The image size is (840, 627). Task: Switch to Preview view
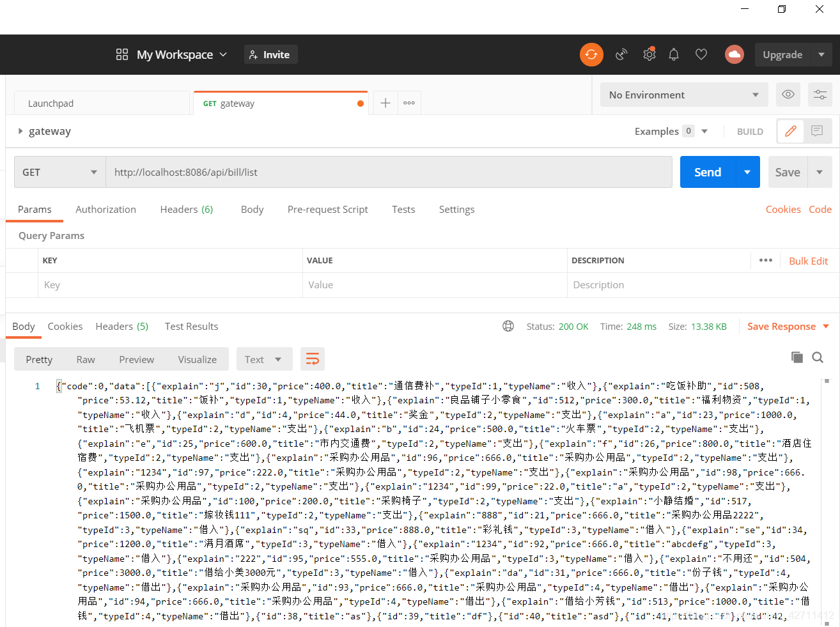pos(136,359)
